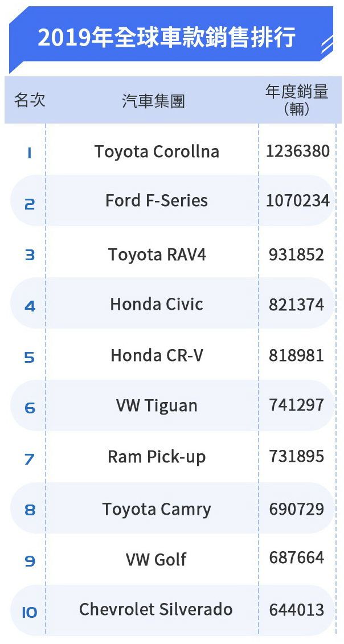This screenshot has width=344, height=644.
Task: Select the sales figure 821374
Action: (296, 305)
